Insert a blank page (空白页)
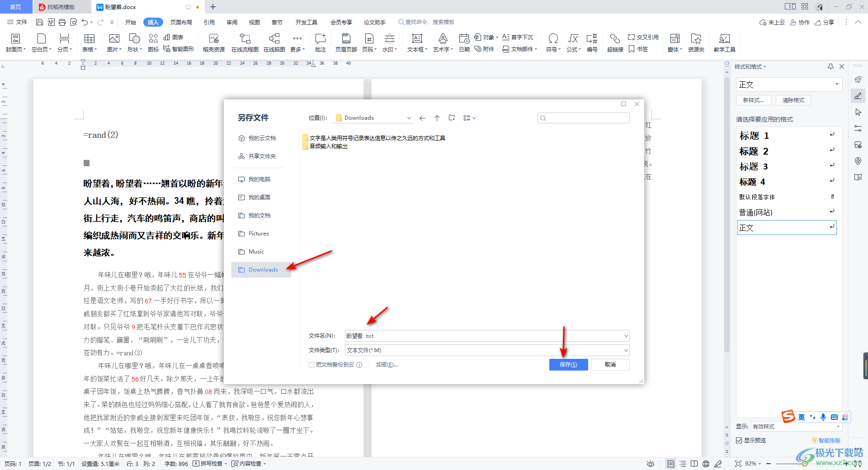Image resolution: width=868 pixels, height=470 pixels. [x=42, y=43]
